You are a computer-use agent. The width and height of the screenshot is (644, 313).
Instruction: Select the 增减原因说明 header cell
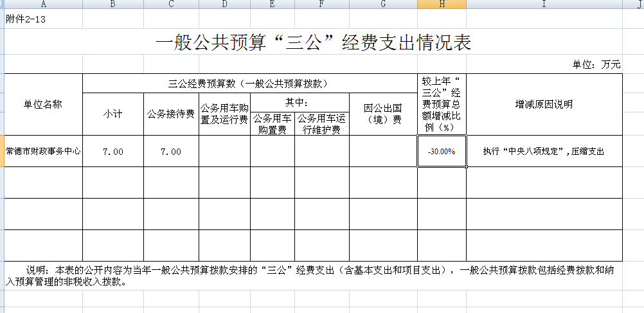(x=544, y=104)
